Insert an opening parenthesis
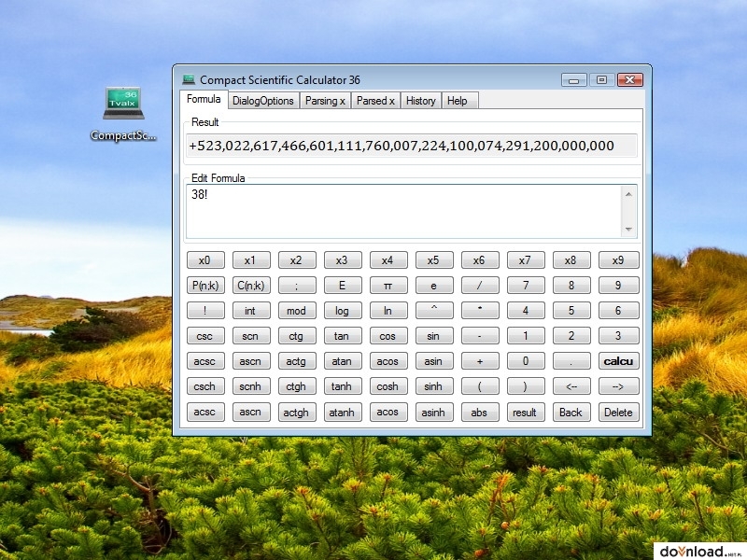Screen dimensions: 747x560 click(x=480, y=386)
